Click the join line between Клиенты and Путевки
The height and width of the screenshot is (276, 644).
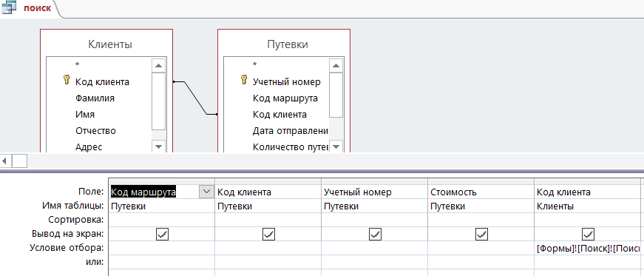coord(195,98)
